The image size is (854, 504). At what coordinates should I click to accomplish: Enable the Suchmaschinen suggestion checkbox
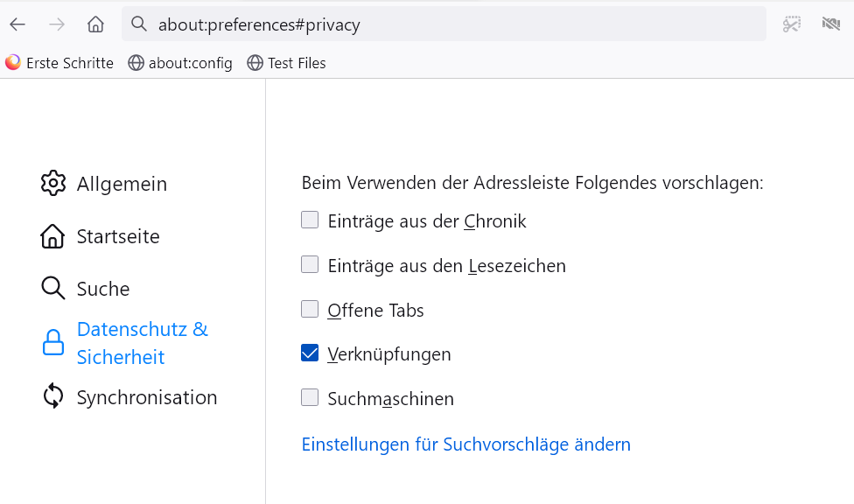point(310,398)
